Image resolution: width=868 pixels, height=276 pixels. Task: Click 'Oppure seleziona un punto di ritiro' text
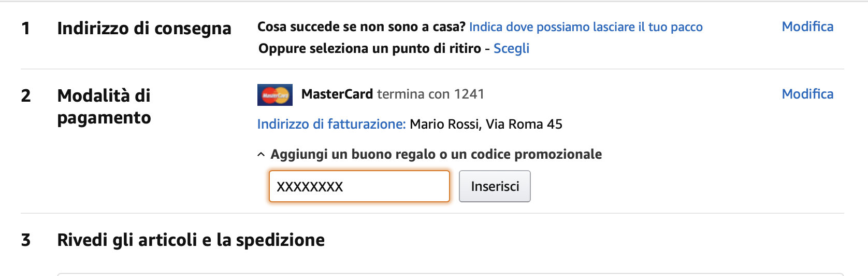(369, 48)
